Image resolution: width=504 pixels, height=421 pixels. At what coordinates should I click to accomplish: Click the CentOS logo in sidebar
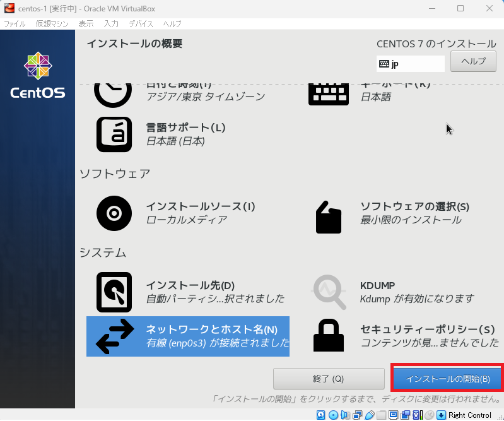[x=38, y=75]
